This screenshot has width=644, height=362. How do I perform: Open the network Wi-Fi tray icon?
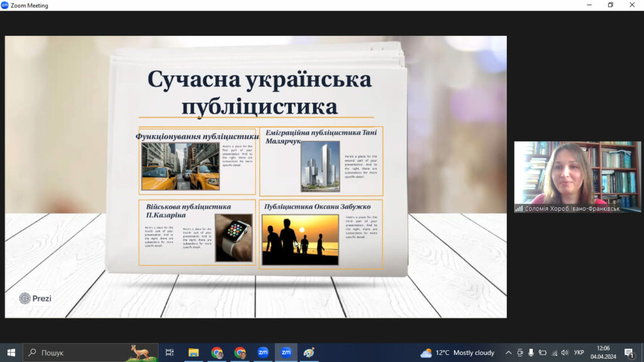[x=553, y=353]
